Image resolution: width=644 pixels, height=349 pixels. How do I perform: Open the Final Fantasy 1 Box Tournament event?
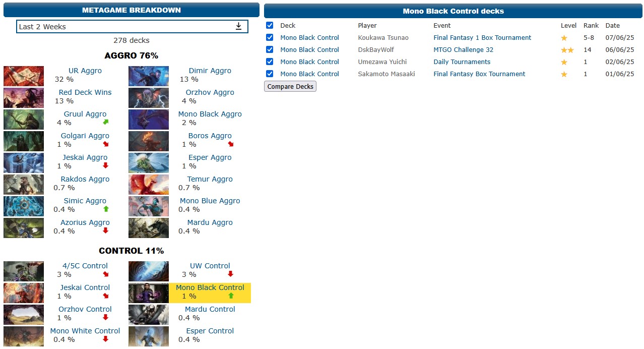[482, 37]
